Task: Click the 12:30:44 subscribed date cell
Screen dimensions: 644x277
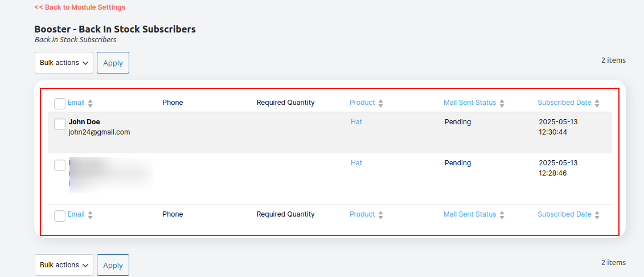Action: tap(558, 127)
